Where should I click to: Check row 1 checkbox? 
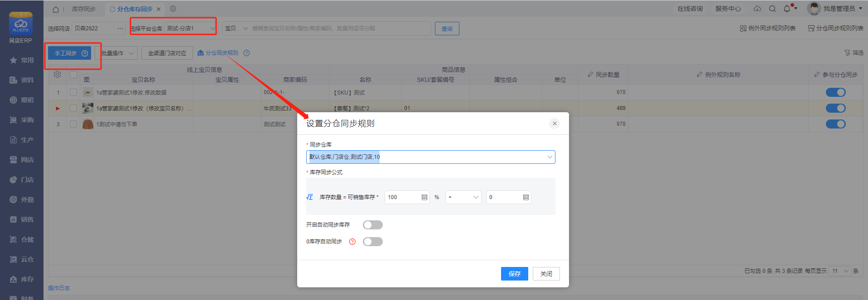73,92
